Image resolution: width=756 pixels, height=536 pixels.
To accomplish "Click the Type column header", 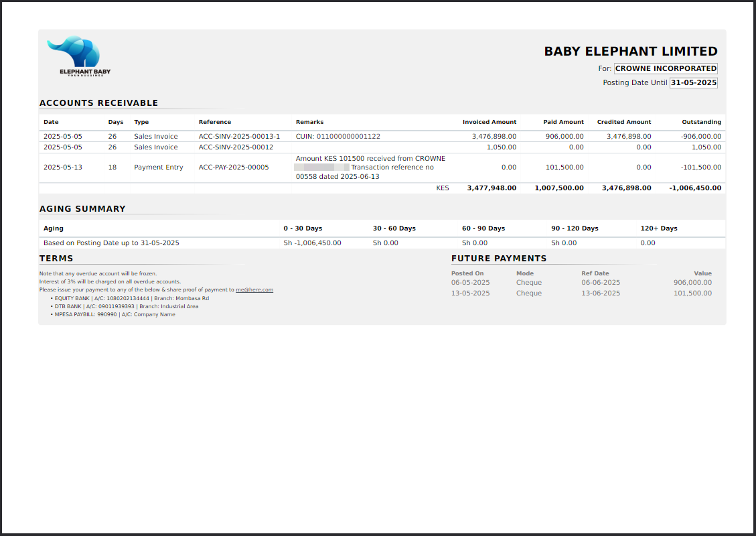I will tap(141, 122).
